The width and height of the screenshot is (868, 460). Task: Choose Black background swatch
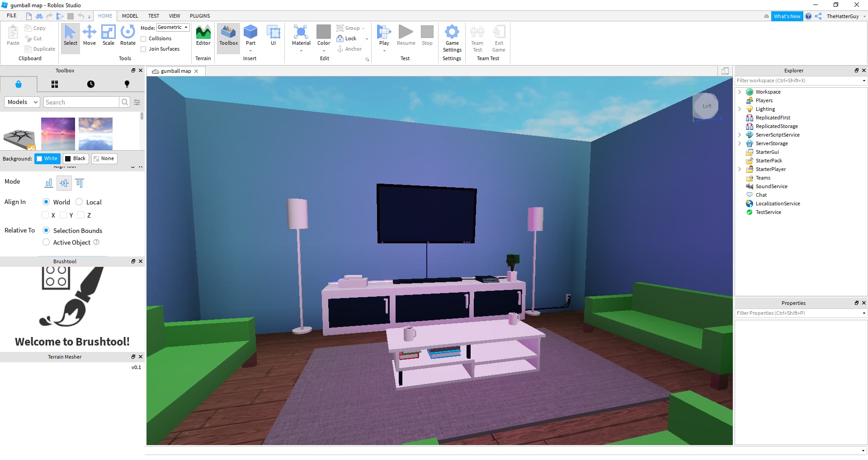pos(75,158)
